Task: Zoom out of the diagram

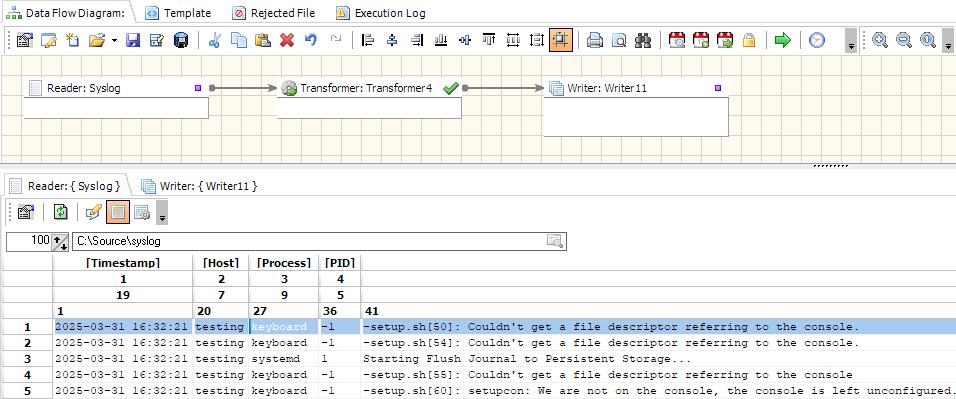Action: click(x=904, y=40)
